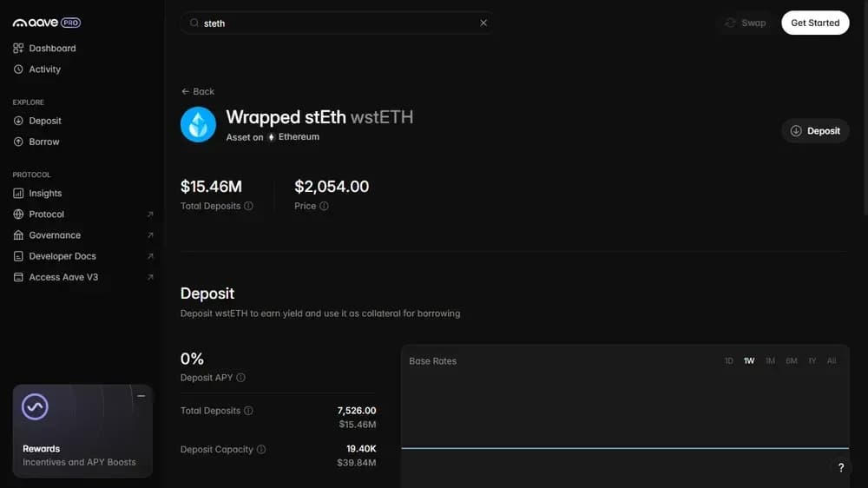Show info for Price
This screenshot has width=868, height=488.
click(324, 206)
